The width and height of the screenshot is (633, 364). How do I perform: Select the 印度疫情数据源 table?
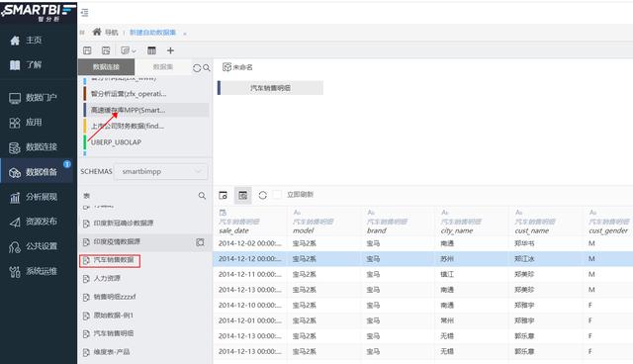[117, 241]
